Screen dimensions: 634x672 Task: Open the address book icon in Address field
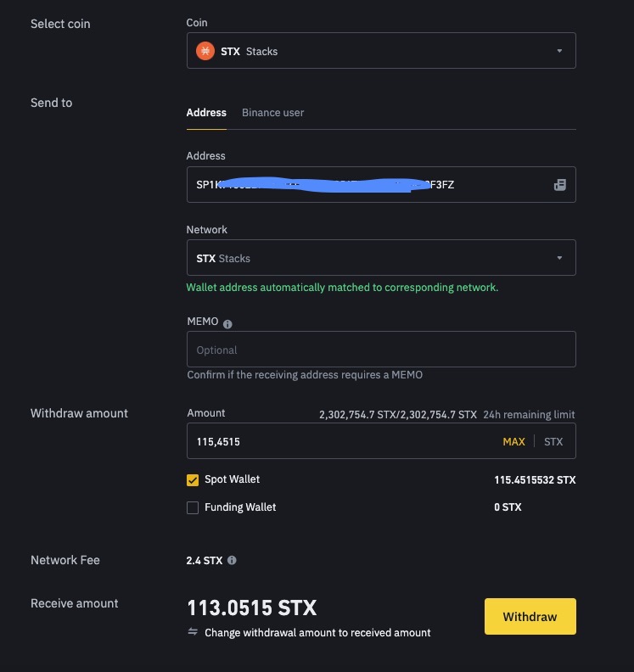tap(559, 185)
